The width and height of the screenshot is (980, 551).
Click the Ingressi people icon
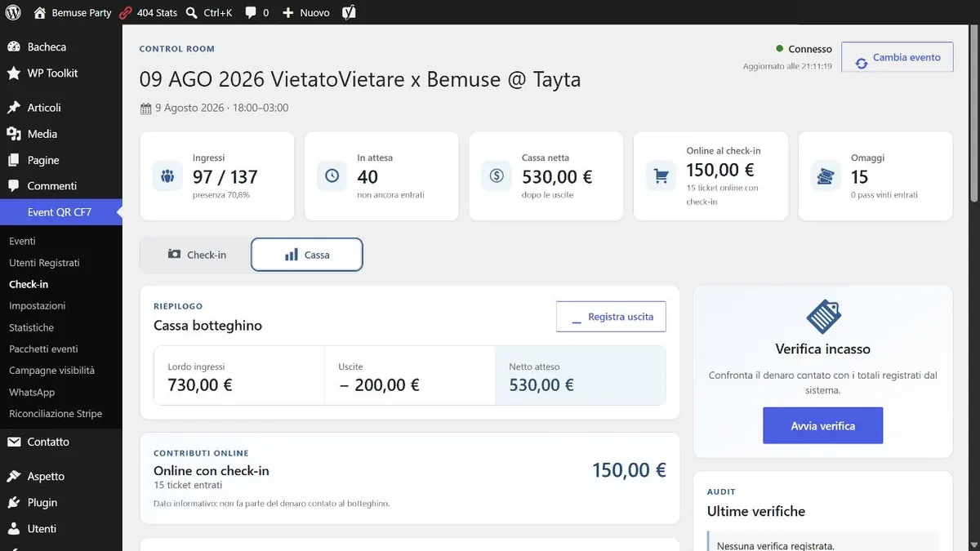coord(167,176)
